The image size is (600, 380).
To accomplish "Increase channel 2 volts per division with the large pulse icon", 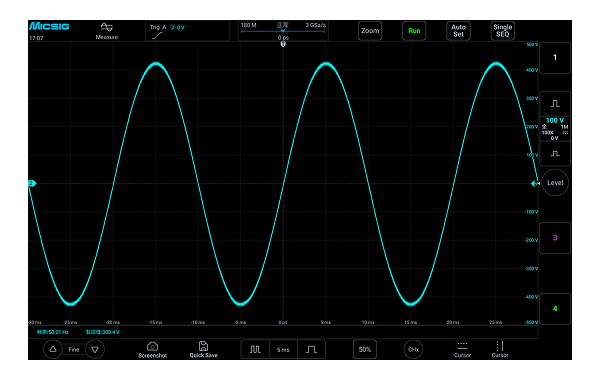I will click(x=555, y=104).
